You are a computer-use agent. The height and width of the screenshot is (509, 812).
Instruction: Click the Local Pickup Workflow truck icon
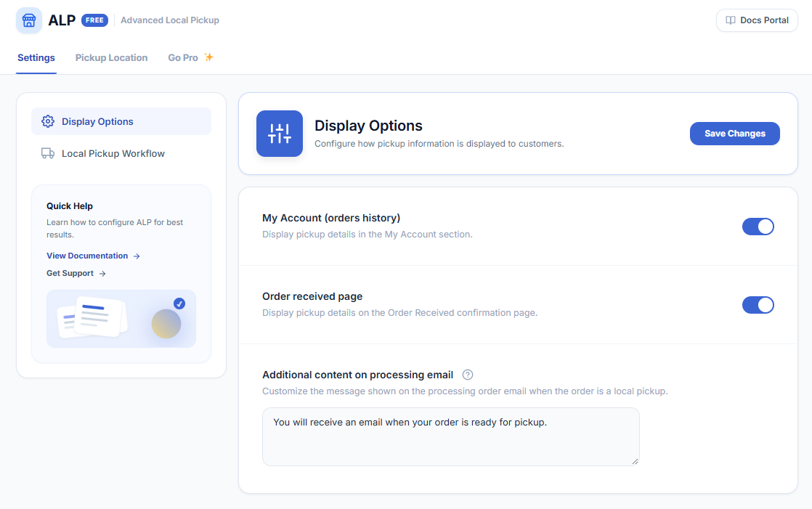48,153
